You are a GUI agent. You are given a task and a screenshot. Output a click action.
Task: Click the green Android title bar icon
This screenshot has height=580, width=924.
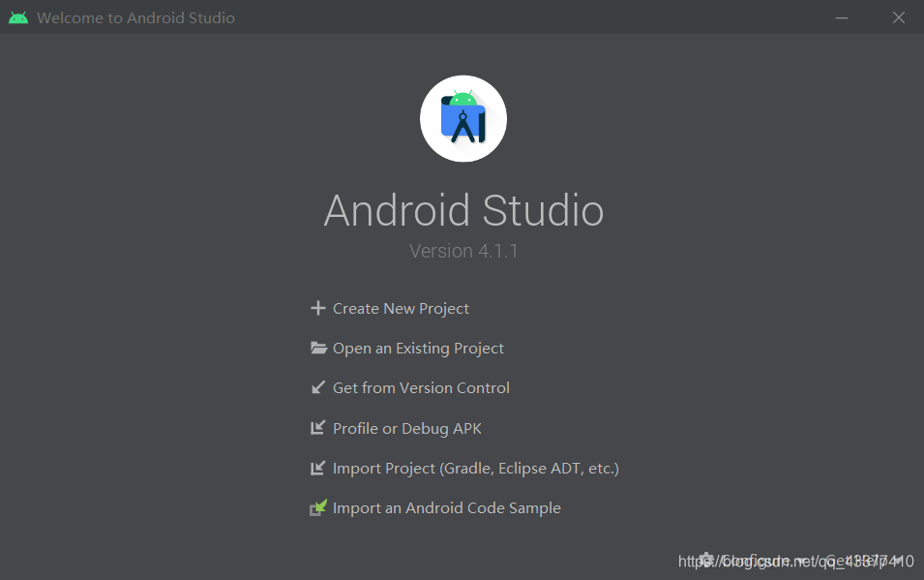(x=18, y=17)
